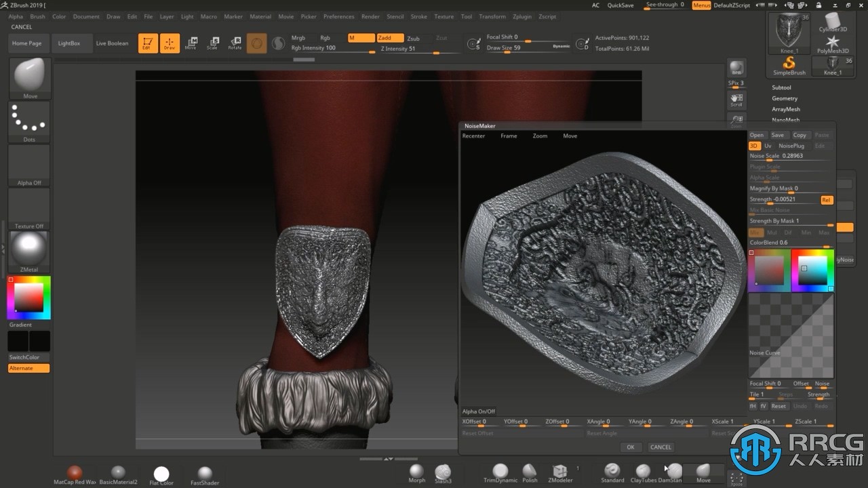Viewport: 868px width, 488px height.
Task: Select the ZModeler brush
Action: click(560, 473)
